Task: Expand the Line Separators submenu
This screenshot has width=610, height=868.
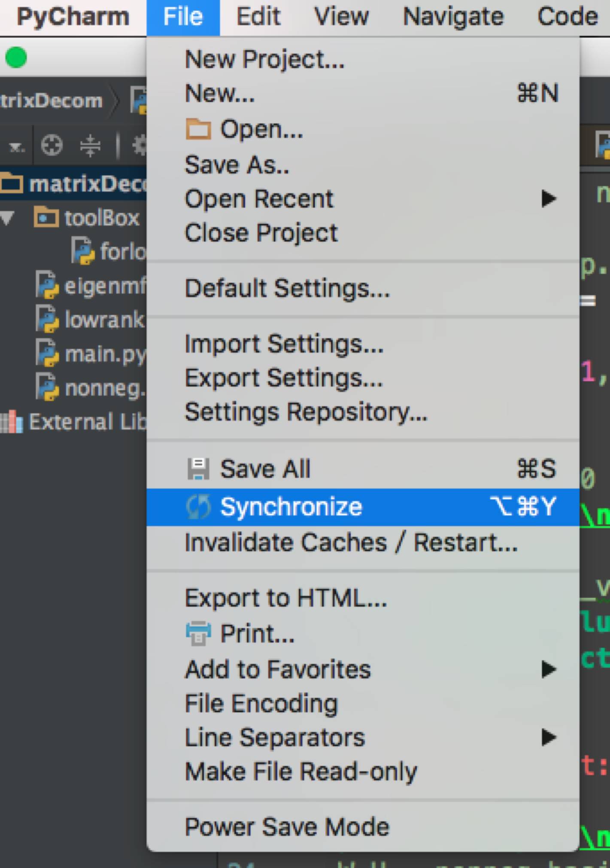Action: [x=363, y=737]
